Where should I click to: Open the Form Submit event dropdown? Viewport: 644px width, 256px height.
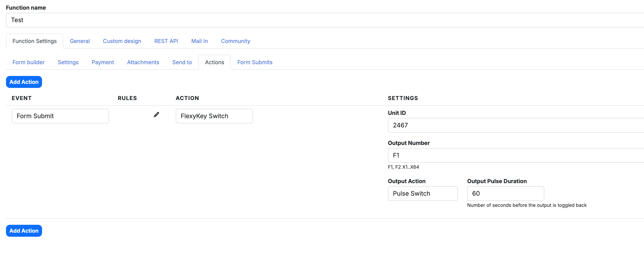(60, 116)
